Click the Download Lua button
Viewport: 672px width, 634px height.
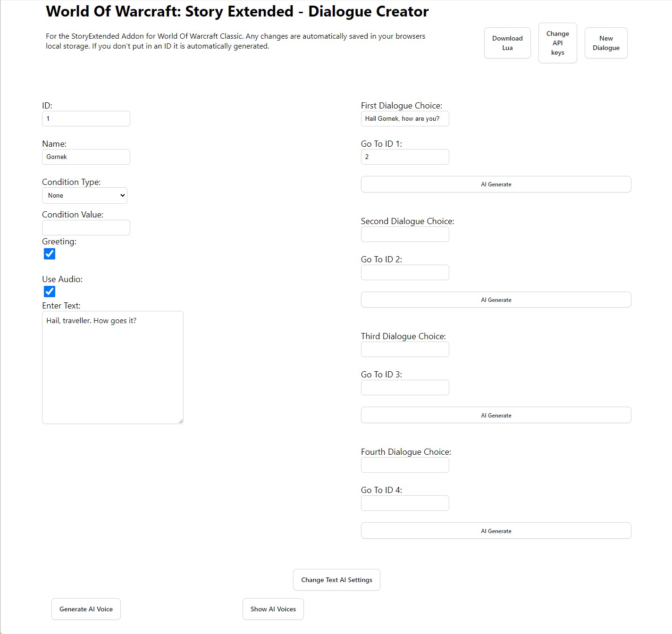point(507,43)
